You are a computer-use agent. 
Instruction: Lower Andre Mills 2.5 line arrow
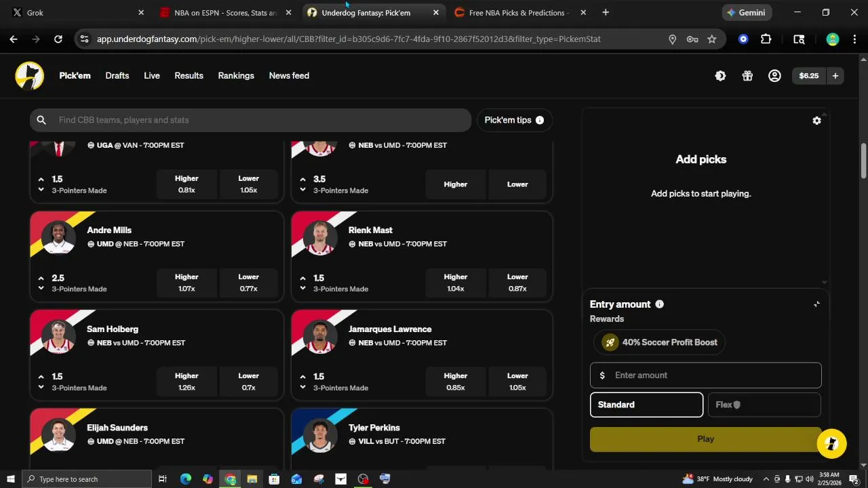(x=41, y=289)
